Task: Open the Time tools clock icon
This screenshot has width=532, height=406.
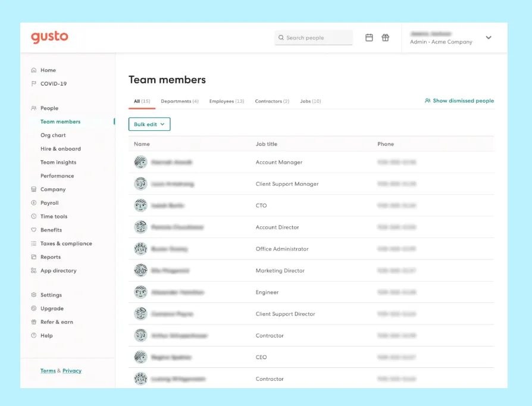Action: [x=34, y=216]
